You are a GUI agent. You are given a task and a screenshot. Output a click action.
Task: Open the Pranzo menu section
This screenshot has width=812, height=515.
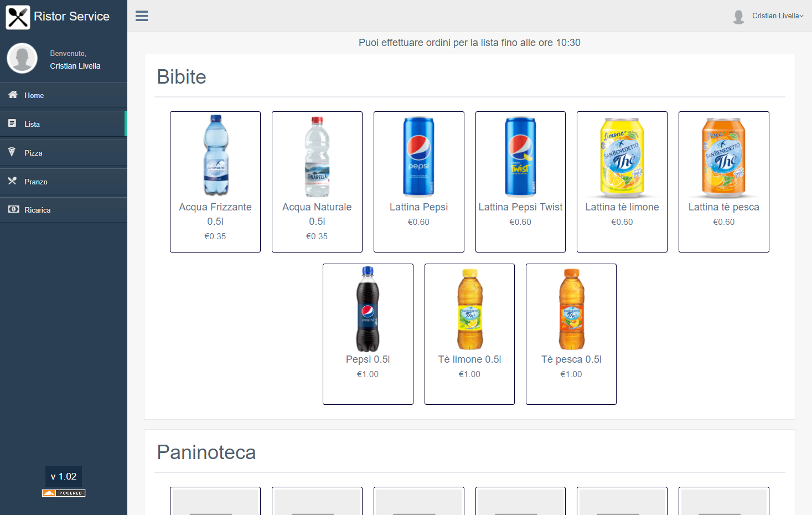[x=36, y=182]
